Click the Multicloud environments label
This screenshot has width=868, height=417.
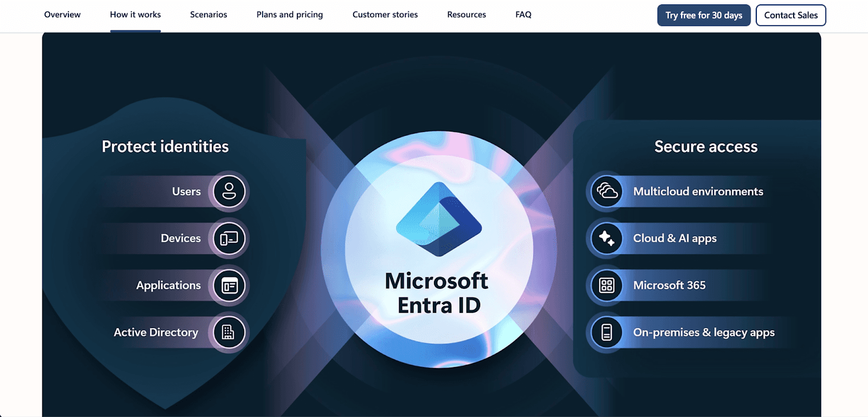tap(698, 192)
